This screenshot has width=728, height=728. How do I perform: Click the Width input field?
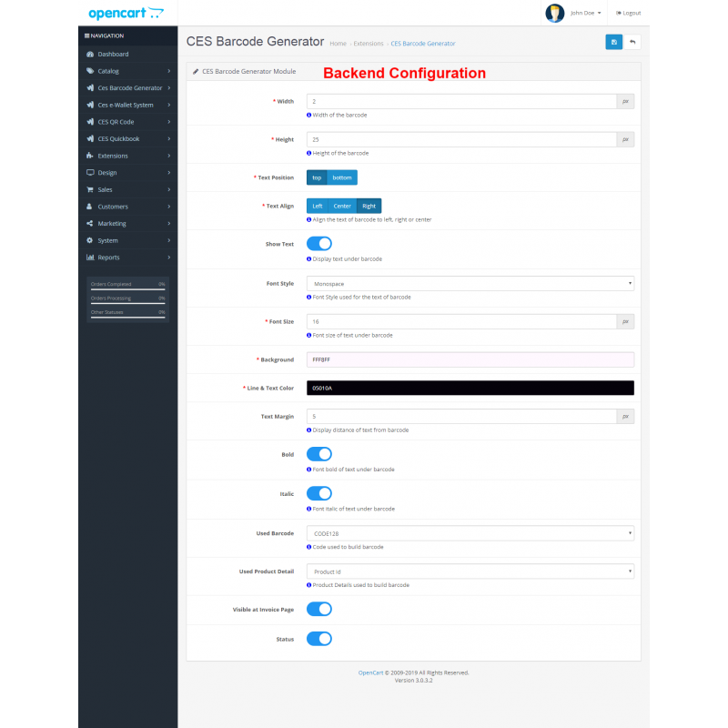click(x=461, y=101)
